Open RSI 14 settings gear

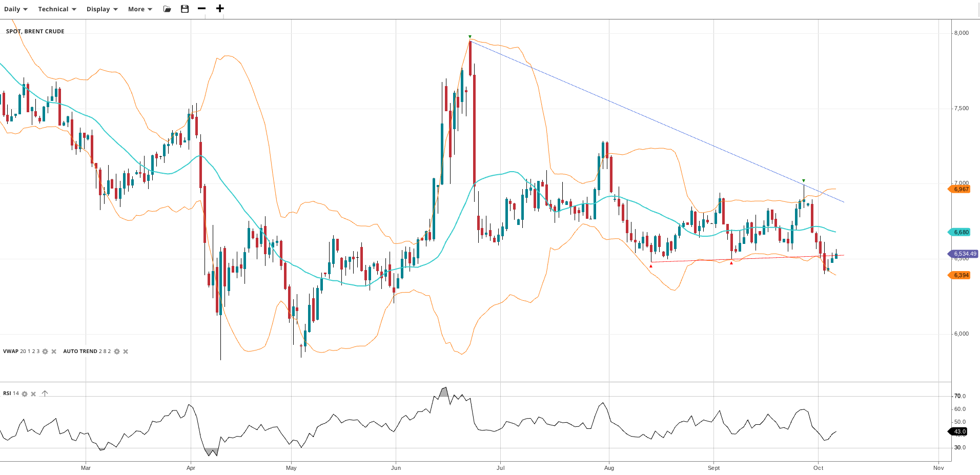(x=25, y=394)
